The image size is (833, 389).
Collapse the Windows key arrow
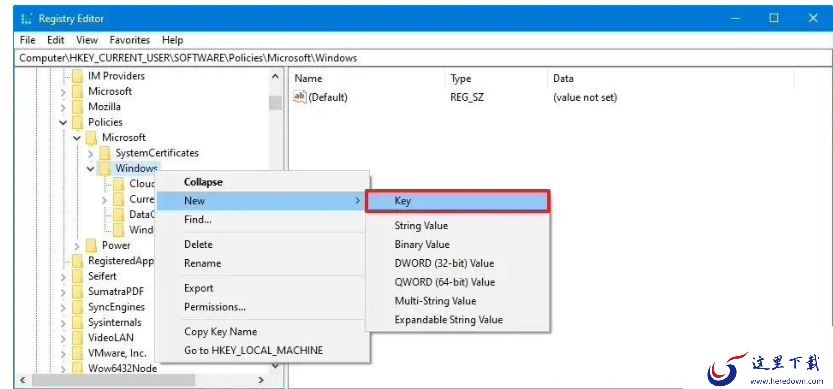point(91,169)
